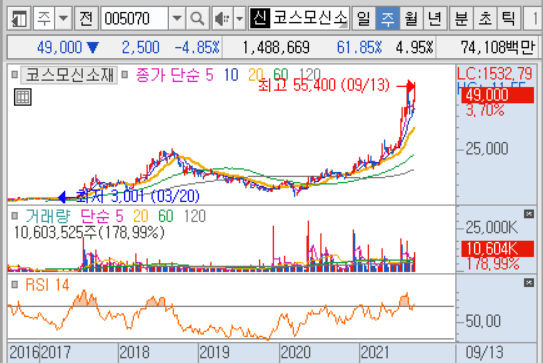Click the trade amount 74,108백만
This screenshot has height=363, width=543.
tap(498, 47)
